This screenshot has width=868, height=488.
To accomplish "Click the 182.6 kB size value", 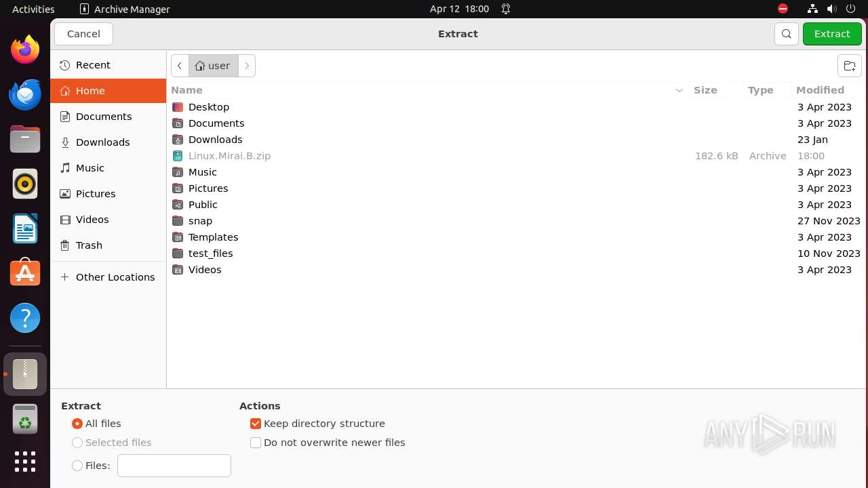I will tap(716, 156).
